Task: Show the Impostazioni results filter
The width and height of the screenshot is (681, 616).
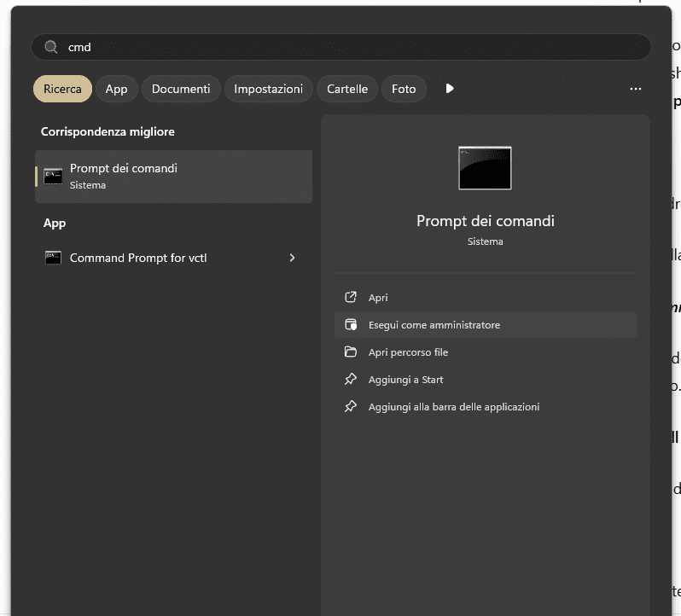Action: point(268,89)
